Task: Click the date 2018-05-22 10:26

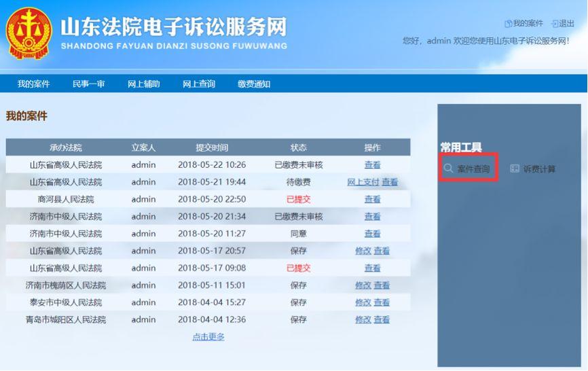Action: point(212,164)
